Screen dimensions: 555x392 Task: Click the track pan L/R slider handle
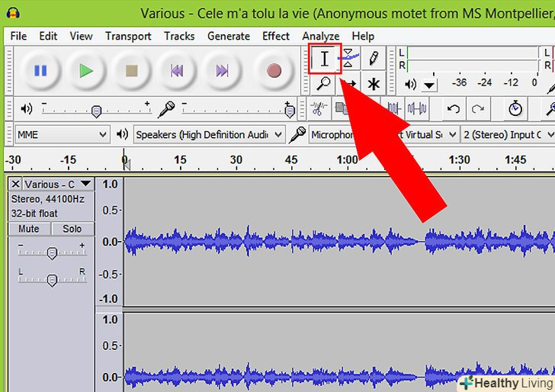52,280
